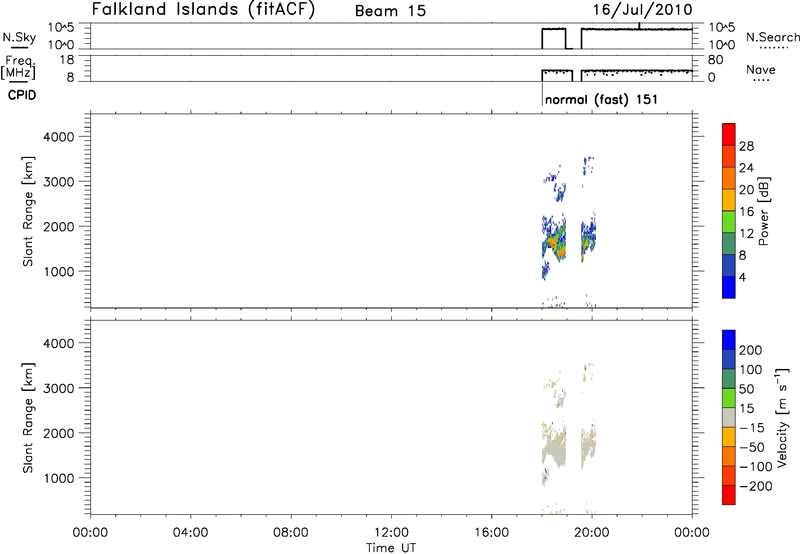Click the '04:00' time tick label

190,533
